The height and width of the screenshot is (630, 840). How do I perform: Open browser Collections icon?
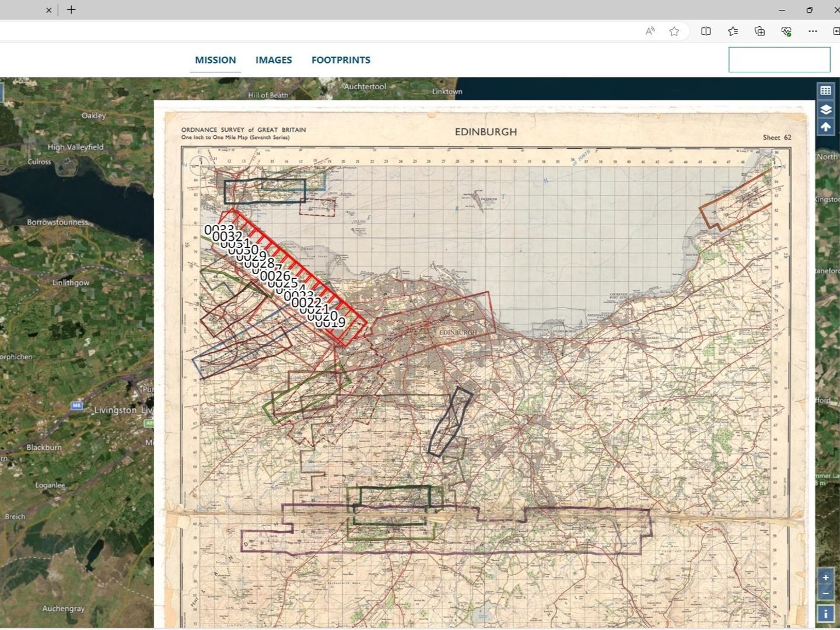[759, 31]
